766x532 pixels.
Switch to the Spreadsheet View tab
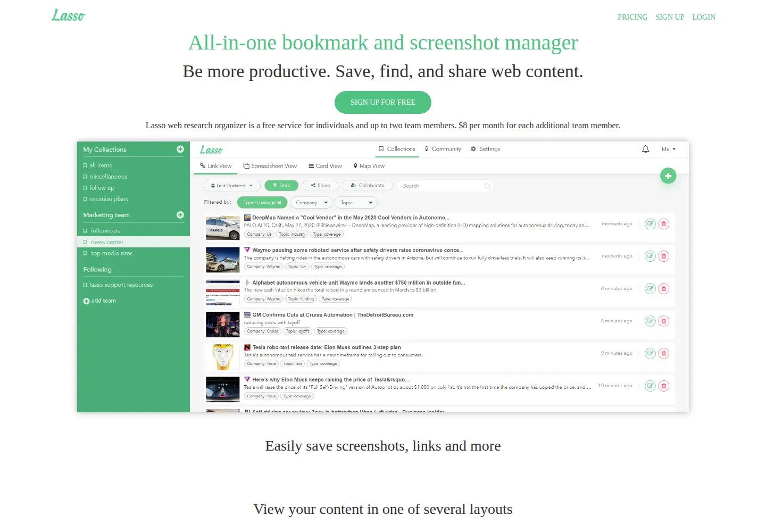270,166
